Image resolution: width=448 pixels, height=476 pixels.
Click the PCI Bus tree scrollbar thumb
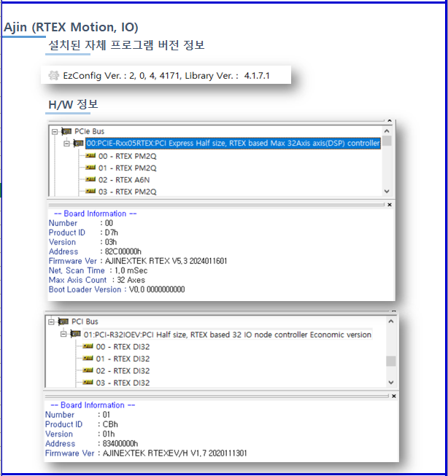coord(391,361)
